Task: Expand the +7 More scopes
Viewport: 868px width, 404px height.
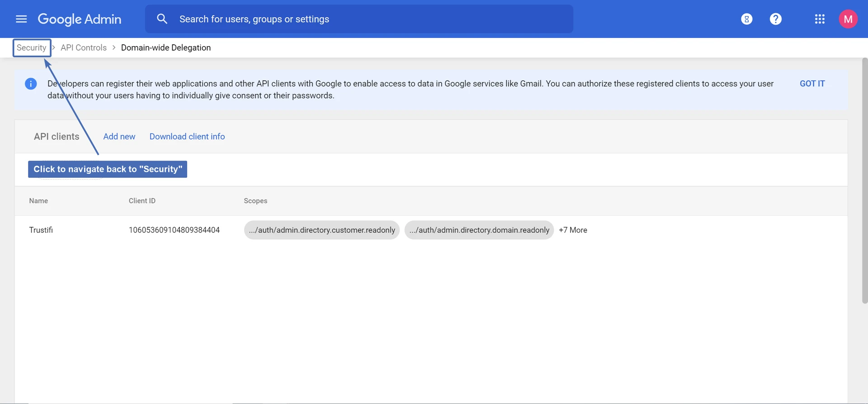Action: (573, 230)
